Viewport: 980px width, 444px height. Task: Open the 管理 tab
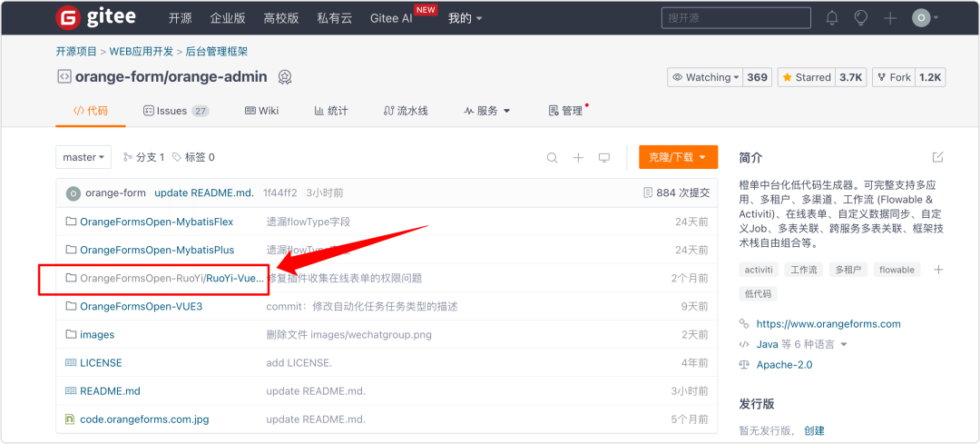[565, 111]
